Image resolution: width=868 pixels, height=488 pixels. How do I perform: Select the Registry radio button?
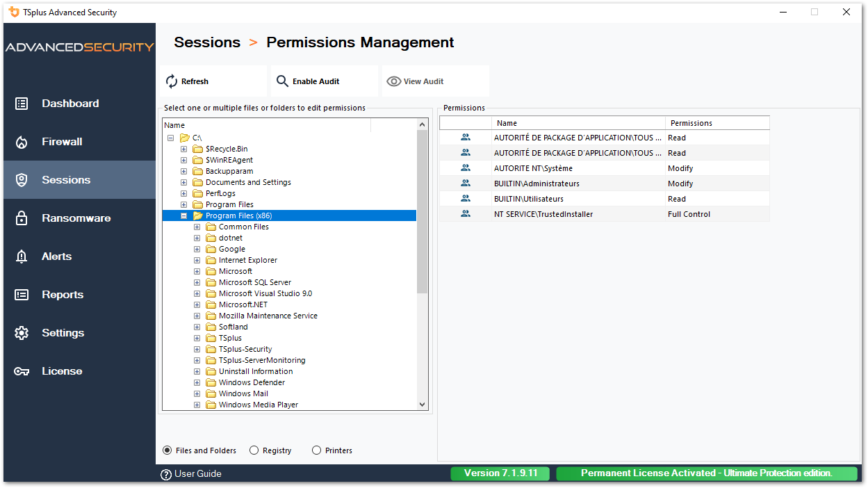coord(254,450)
